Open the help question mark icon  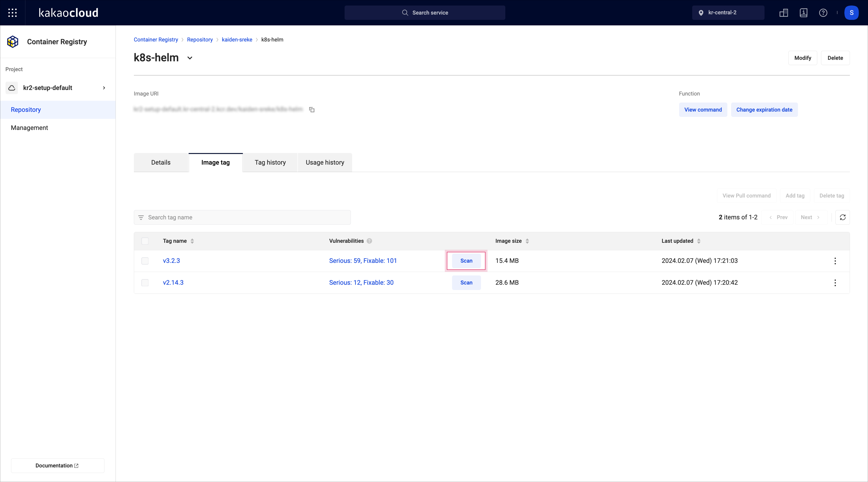(x=823, y=13)
